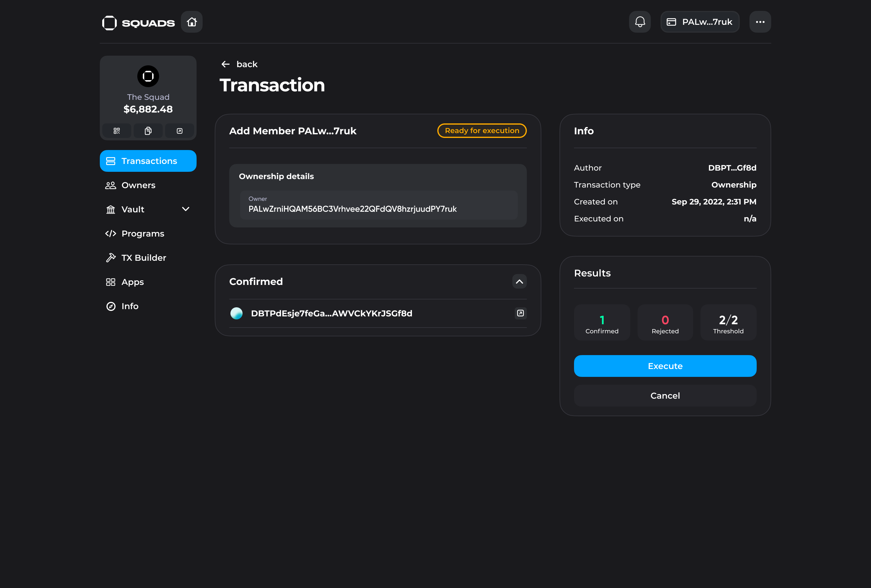Open confirmer address external link icon
The width and height of the screenshot is (871, 588).
(x=520, y=313)
